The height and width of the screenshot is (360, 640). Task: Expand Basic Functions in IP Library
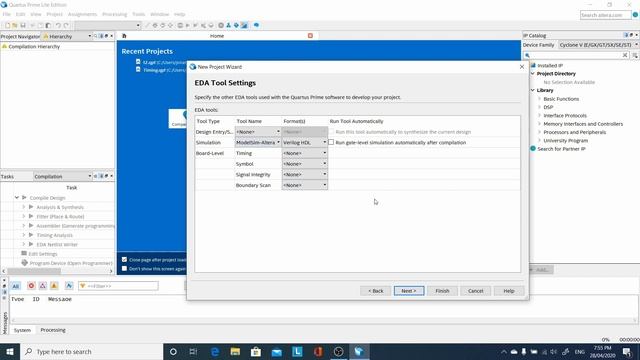click(x=539, y=99)
